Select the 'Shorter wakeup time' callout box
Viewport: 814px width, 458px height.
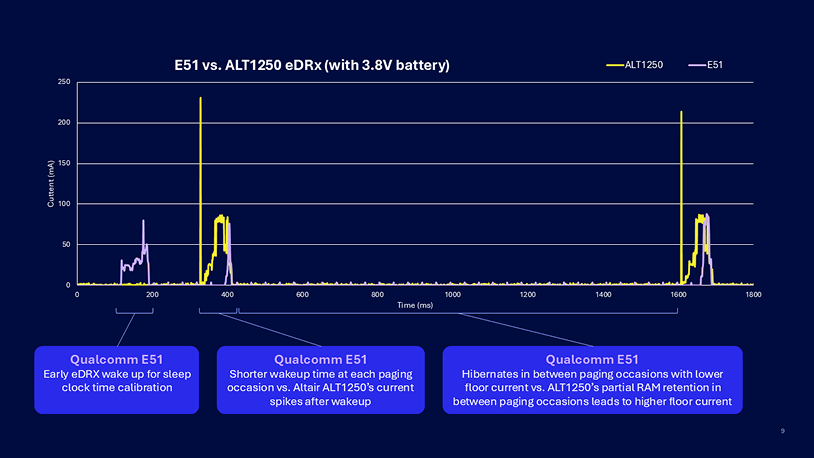click(321, 380)
